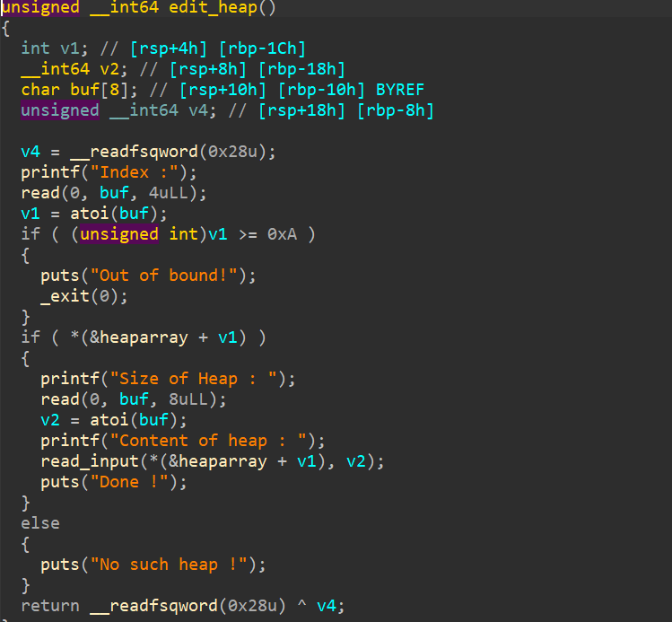Viewport: 672px width, 622px height.
Task: Click the "No such heap !" string
Action: coord(169,565)
